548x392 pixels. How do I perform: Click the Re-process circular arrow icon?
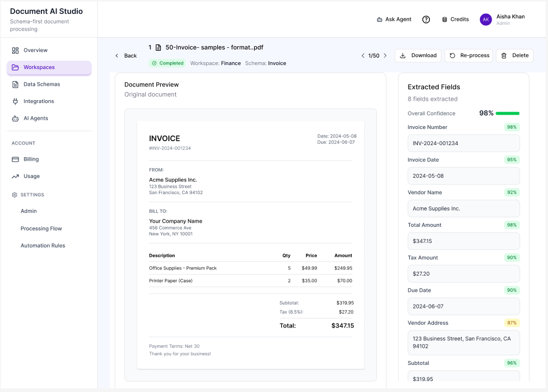point(452,55)
